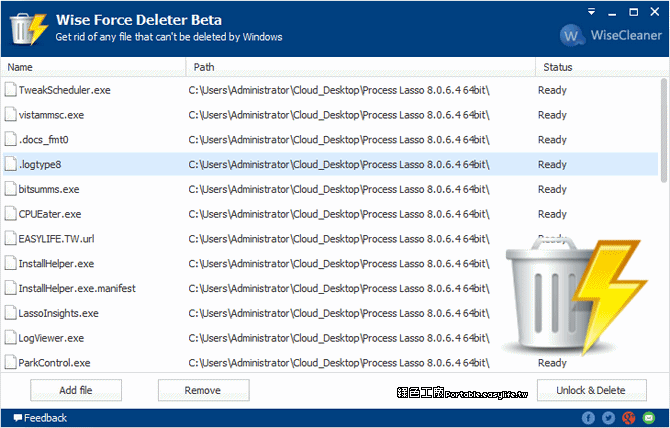
Task: Select the vistammsc.exe file entry
Action: 330,115
